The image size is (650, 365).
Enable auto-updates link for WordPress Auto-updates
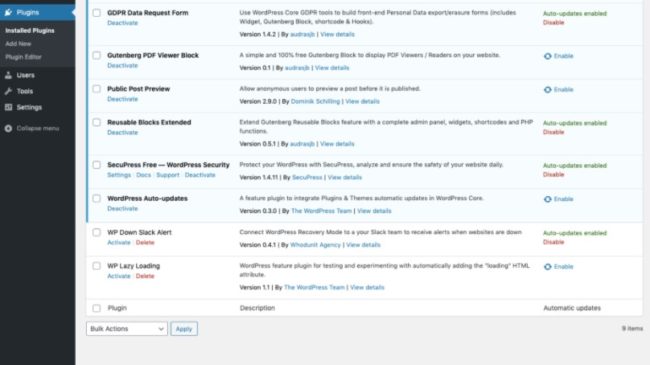tap(563, 199)
